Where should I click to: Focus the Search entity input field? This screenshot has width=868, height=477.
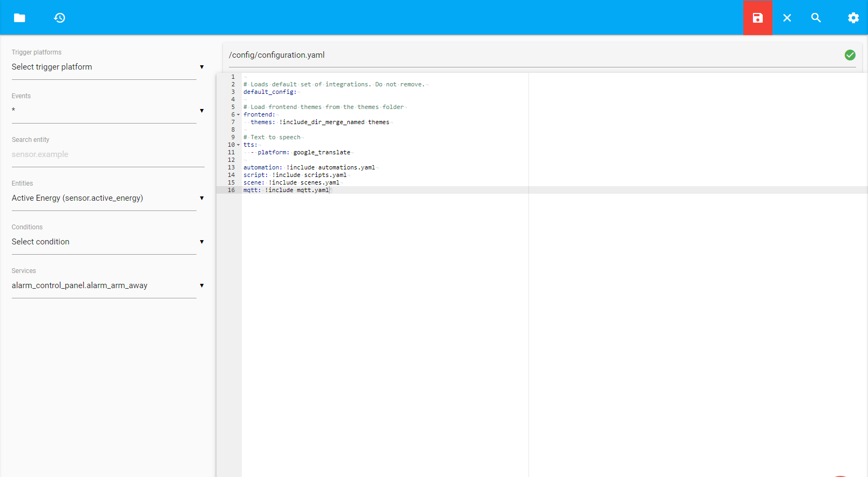tap(108, 154)
